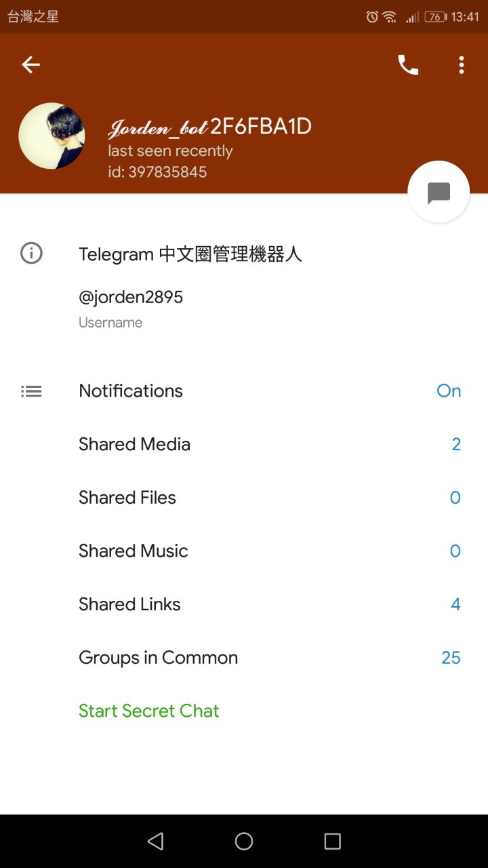Tap the Telegram bio text line
Screen dimensions: 488x868
pyautogui.click(x=190, y=254)
